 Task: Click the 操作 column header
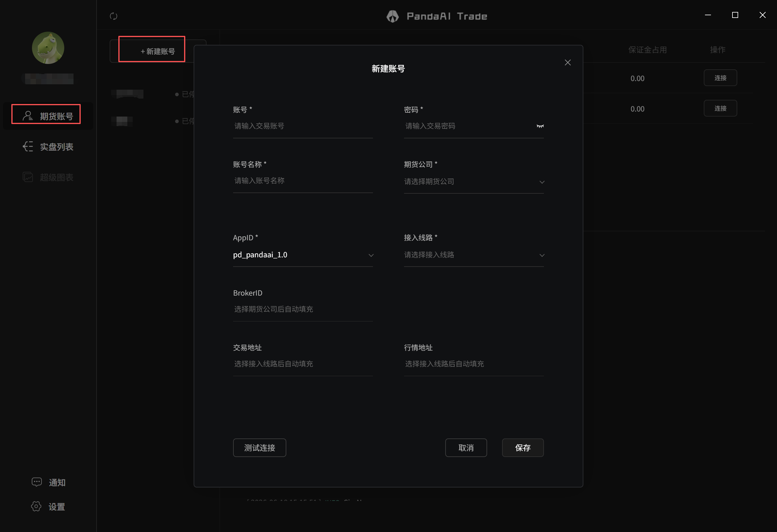coord(718,50)
